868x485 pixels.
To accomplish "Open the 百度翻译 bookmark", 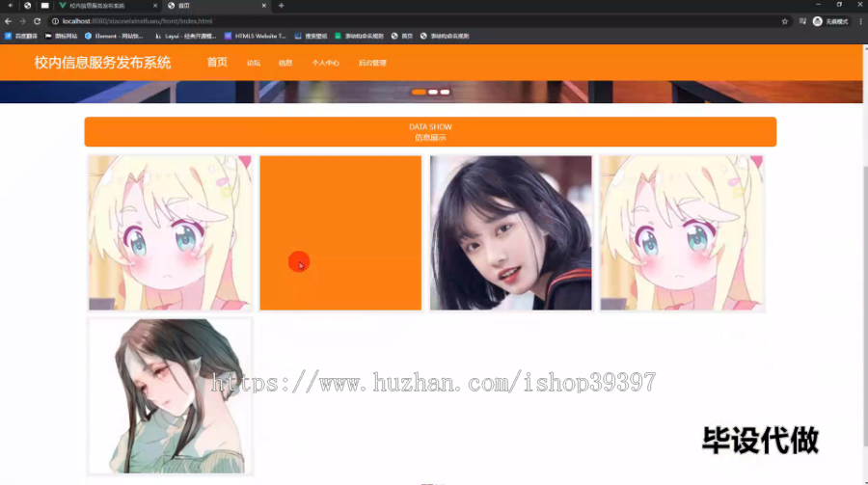I will tap(21, 36).
